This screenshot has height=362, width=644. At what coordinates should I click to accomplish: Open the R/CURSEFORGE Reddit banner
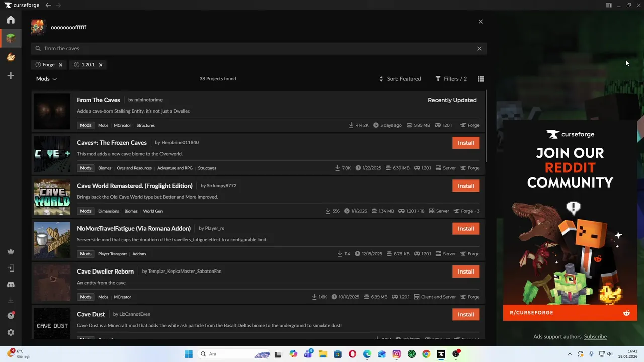point(570,313)
